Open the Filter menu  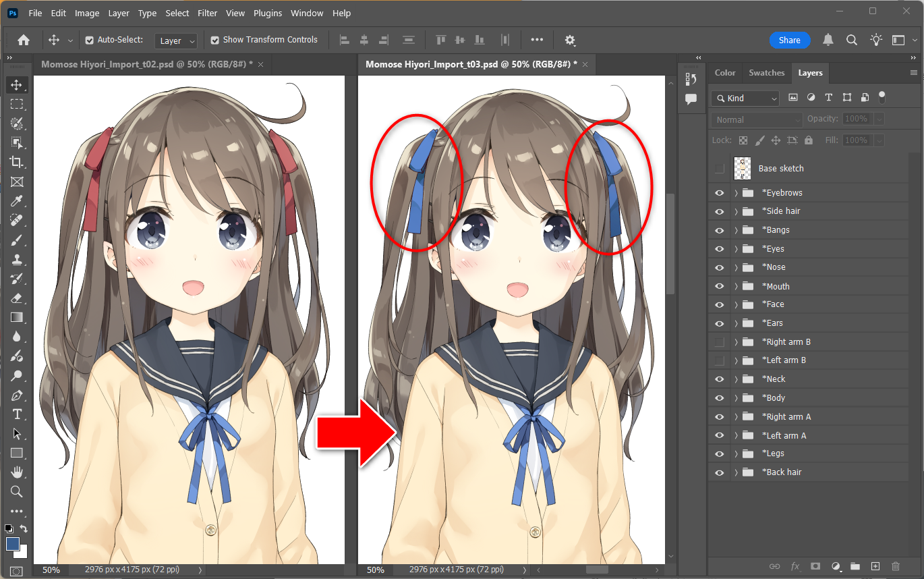[x=207, y=13]
